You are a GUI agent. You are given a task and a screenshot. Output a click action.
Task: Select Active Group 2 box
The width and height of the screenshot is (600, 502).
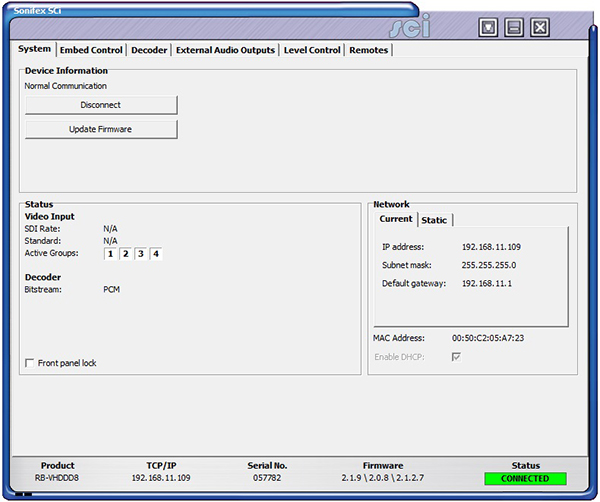click(126, 254)
